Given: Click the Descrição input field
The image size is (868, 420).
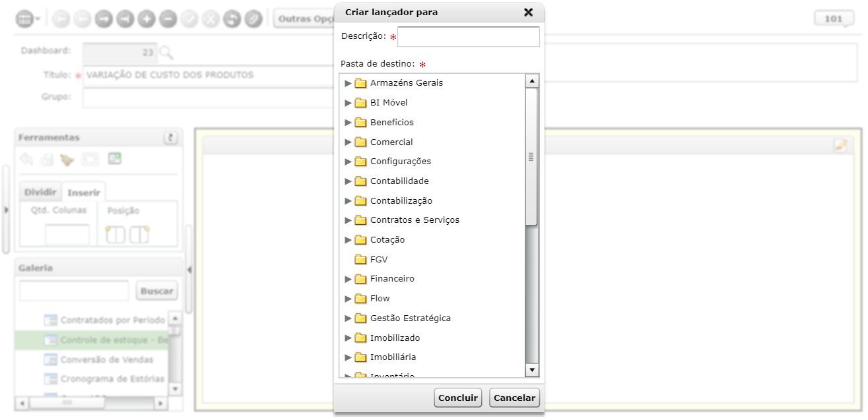Looking at the screenshot, I should click(469, 37).
